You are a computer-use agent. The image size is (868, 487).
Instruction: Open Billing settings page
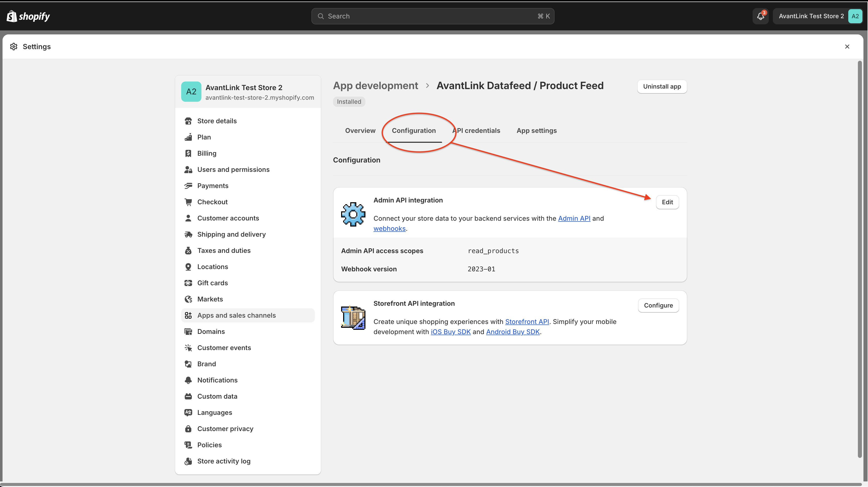pos(248,153)
